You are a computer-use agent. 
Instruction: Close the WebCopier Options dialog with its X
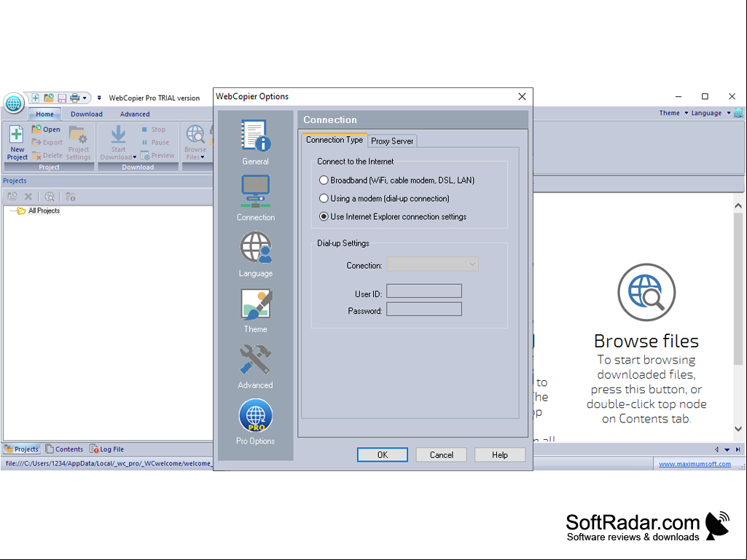pos(522,97)
